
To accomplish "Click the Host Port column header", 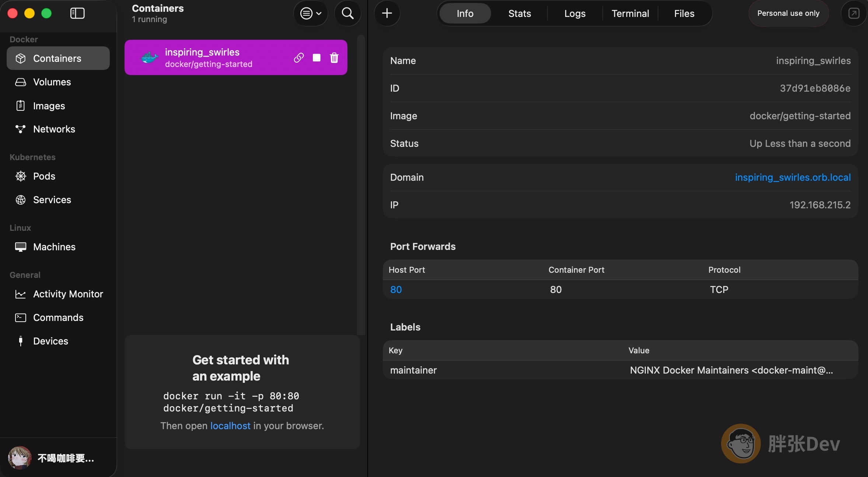I will pyautogui.click(x=407, y=270).
